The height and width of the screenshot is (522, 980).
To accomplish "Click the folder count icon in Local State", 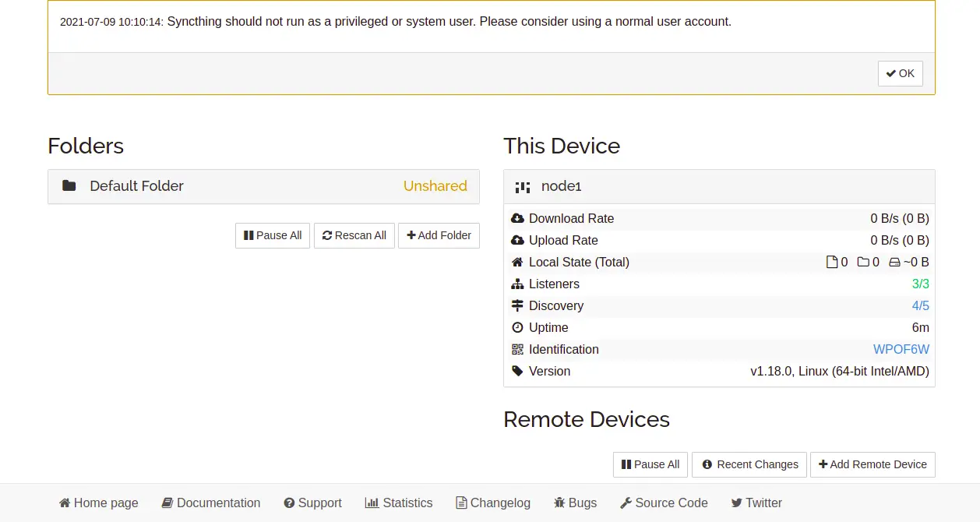I will click(x=863, y=263).
